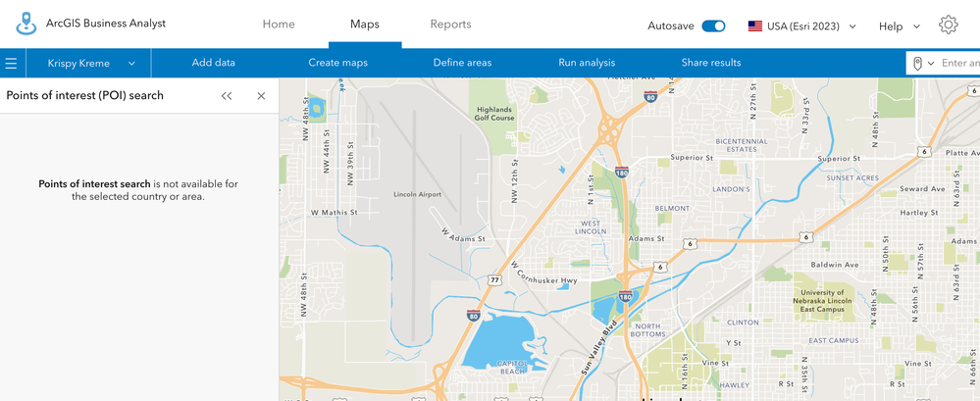Click the US flag icon
The image size is (980, 401).
[755, 26]
